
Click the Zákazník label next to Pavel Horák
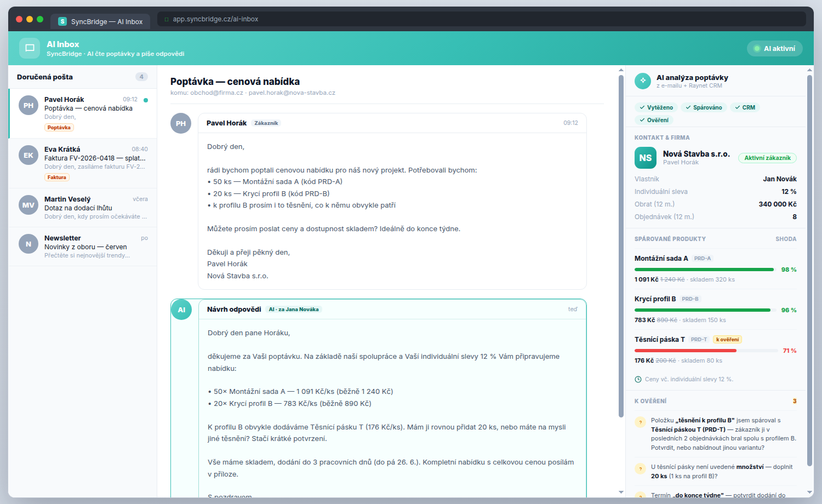[x=266, y=123]
